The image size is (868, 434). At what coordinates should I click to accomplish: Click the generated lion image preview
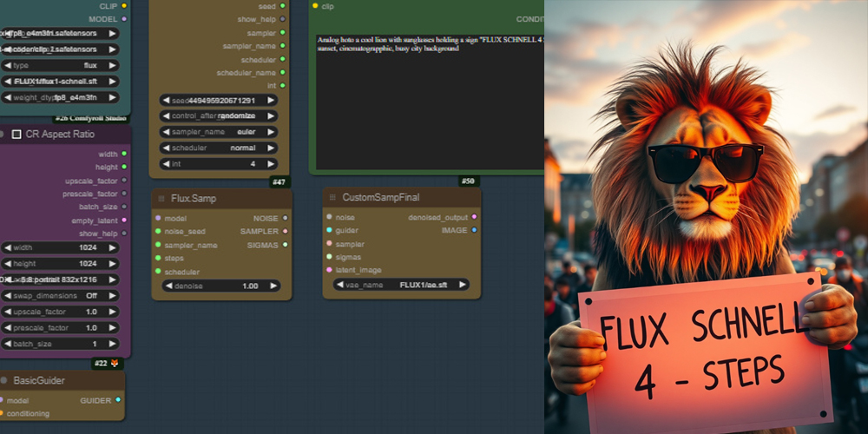point(706,217)
